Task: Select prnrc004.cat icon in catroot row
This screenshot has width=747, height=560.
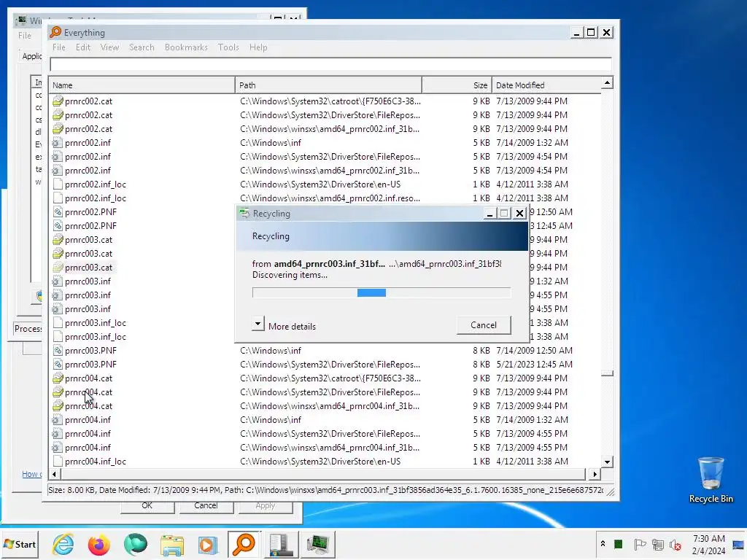Action: (x=58, y=378)
